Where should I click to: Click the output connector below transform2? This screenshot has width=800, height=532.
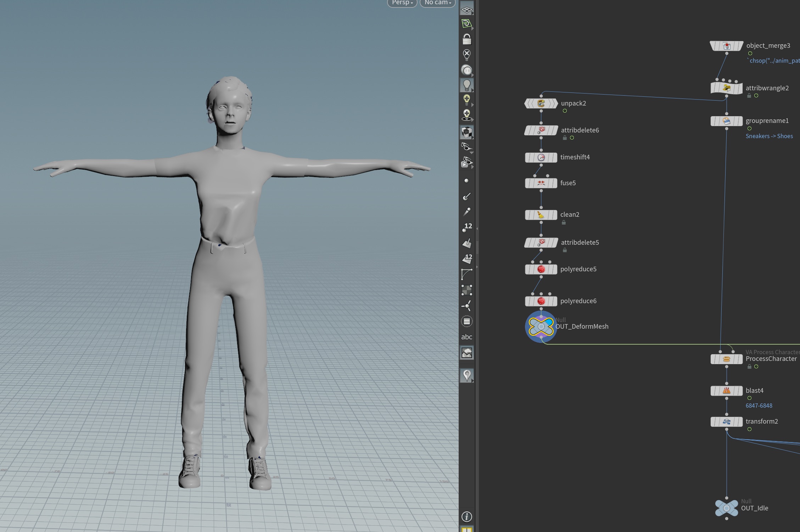pos(727,429)
